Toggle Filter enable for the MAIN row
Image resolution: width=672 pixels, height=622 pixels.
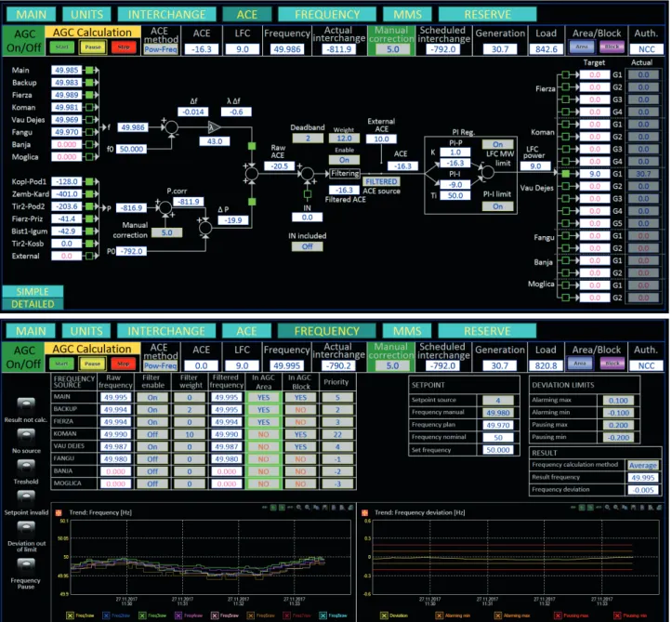click(x=152, y=397)
